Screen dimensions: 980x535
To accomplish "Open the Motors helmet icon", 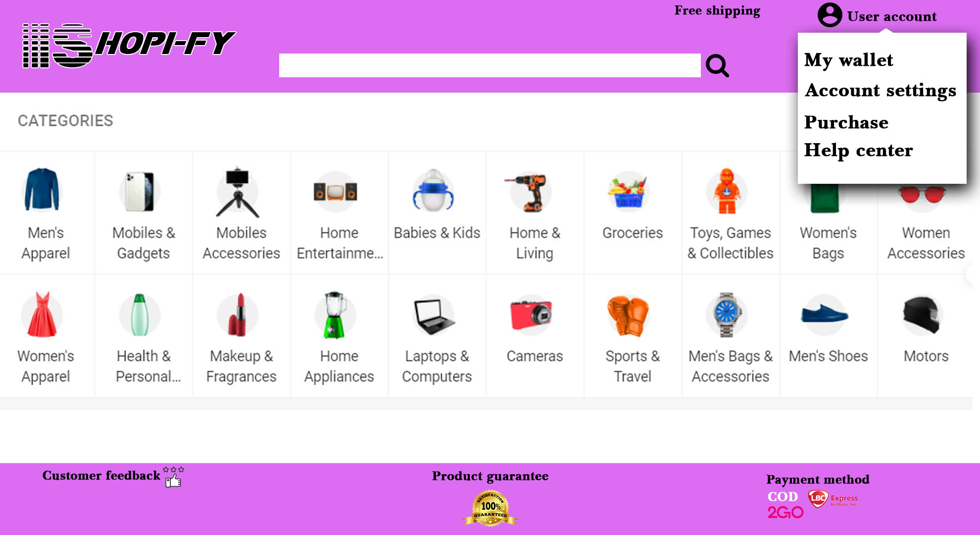I will [922, 315].
